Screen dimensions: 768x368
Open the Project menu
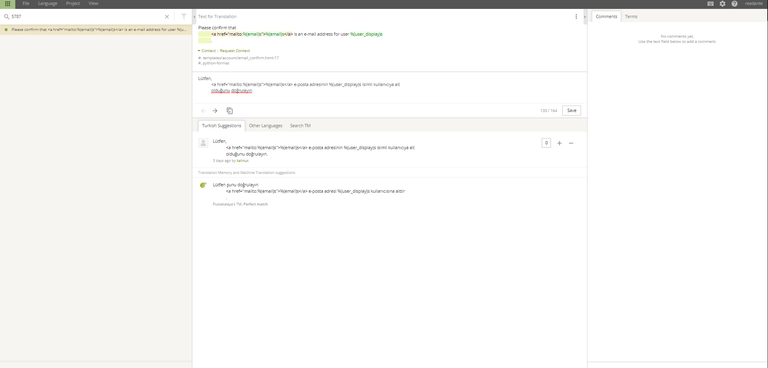[x=73, y=3]
